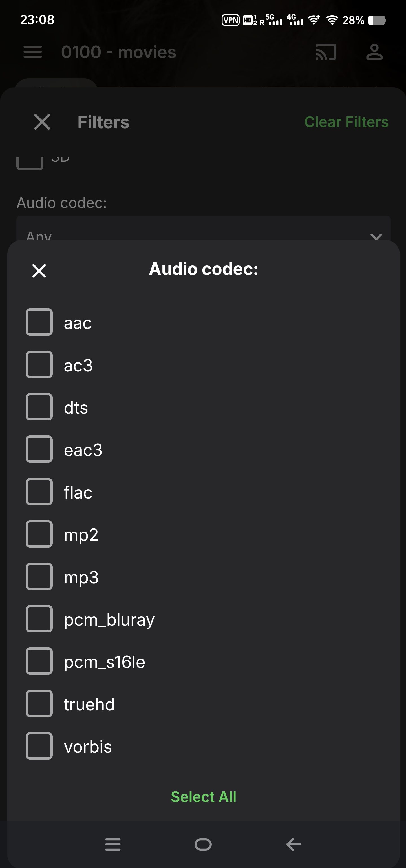Open the user profile icon
The width and height of the screenshot is (406, 868).
click(374, 52)
